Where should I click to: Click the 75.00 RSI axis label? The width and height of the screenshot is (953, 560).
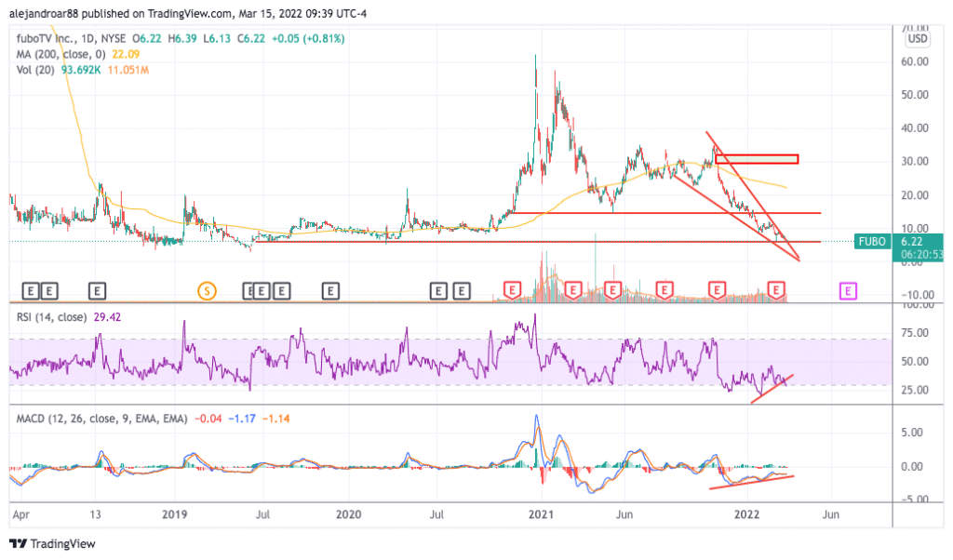pyautogui.click(x=915, y=333)
